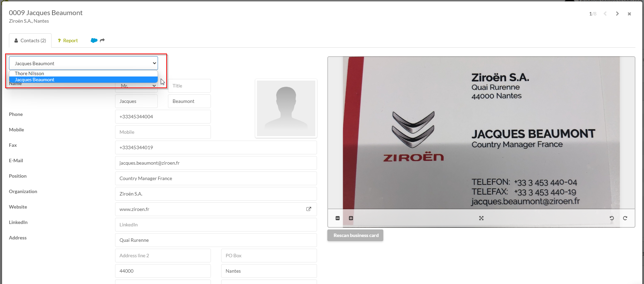Image resolution: width=644 pixels, height=284 pixels.
Task: Click the record counter 1/8
Action: click(592, 14)
